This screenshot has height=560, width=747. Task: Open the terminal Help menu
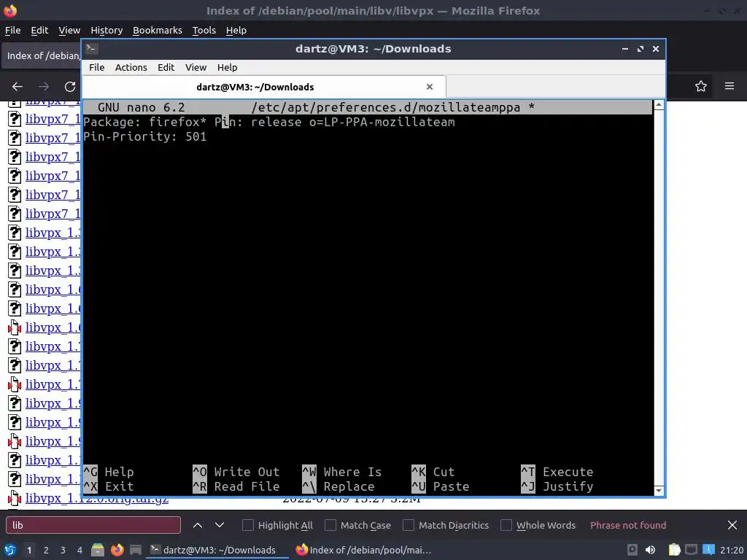click(x=228, y=67)
